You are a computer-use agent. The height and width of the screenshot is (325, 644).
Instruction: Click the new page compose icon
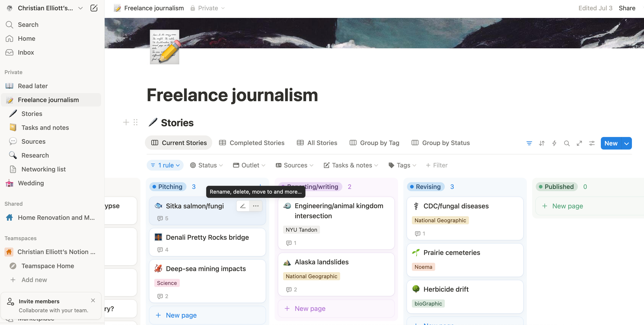94,8
